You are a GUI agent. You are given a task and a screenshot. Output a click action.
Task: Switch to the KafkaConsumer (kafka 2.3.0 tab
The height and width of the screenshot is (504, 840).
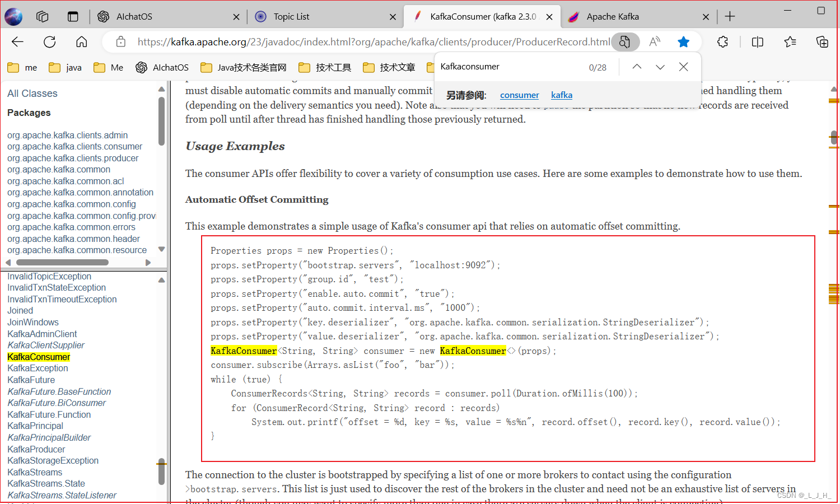[482, 17]
